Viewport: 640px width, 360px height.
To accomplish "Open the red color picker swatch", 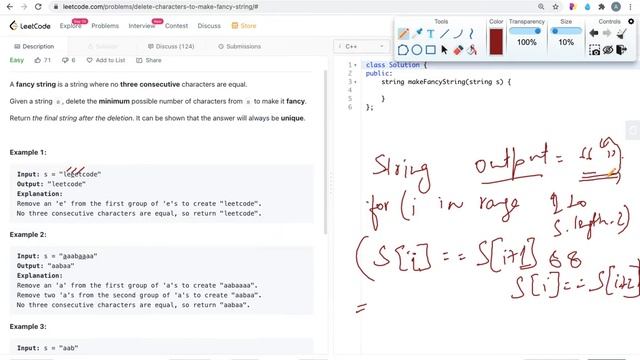I will pos(496,42).
